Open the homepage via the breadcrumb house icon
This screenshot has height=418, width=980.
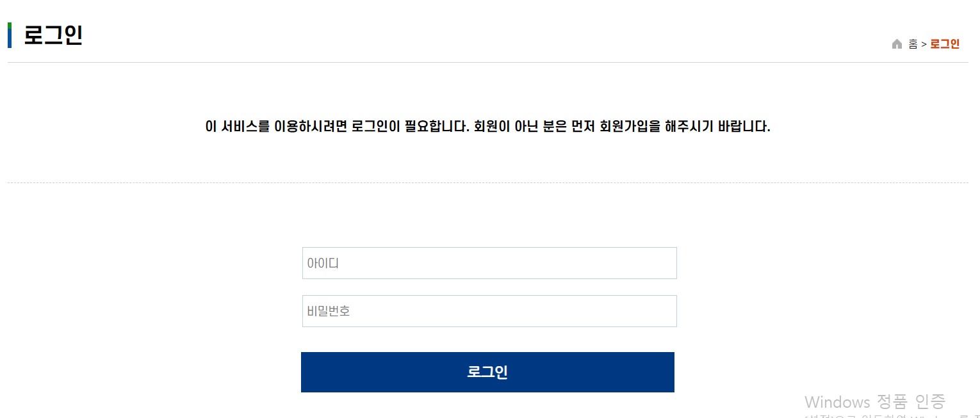(x=897, y=44)
